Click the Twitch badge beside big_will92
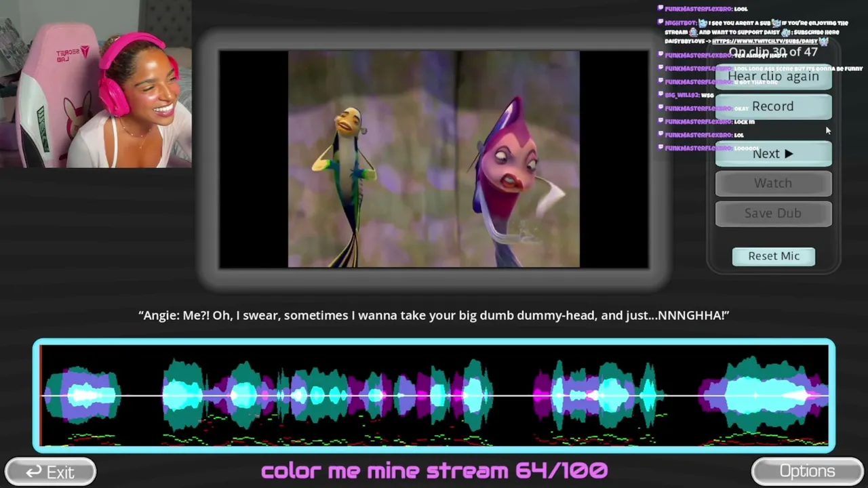This screenshot has height=488, width=868. coord(660,95)
